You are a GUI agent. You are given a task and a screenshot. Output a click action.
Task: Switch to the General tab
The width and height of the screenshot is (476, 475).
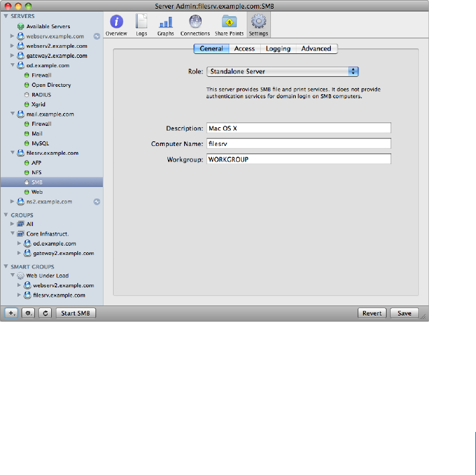[x=211, y=48]
